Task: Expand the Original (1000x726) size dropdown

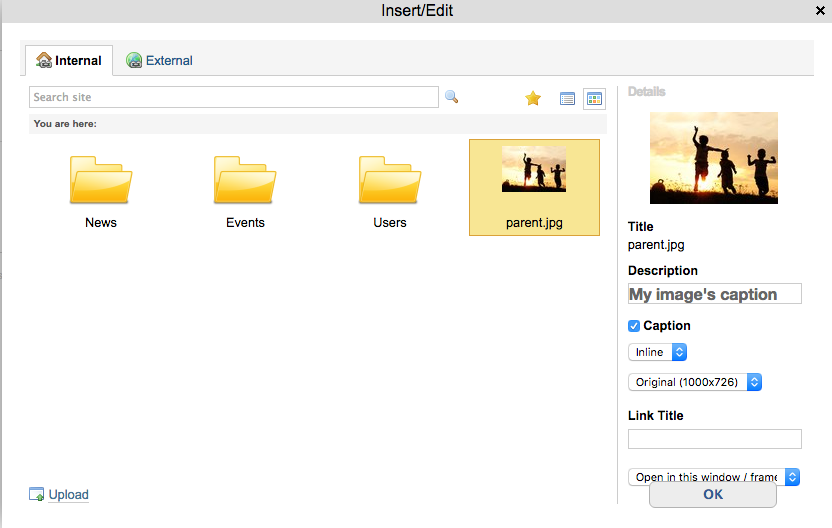Action: (695, 382)
